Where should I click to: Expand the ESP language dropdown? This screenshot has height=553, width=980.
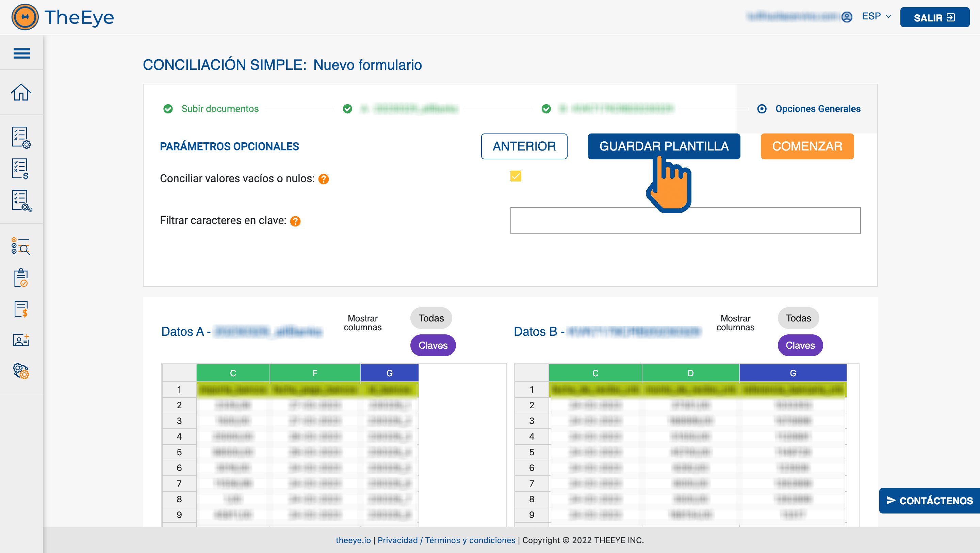876,16
